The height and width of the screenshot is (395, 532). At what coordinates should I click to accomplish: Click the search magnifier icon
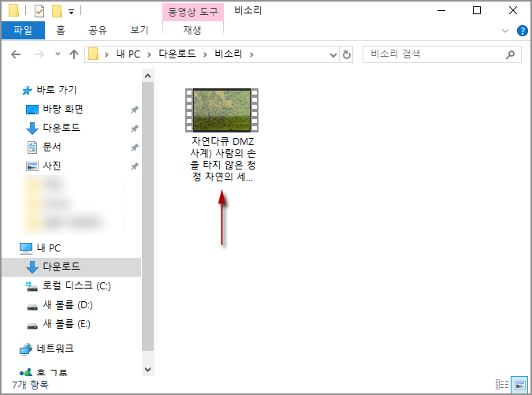pyautogui.click(x=510, y=54)
